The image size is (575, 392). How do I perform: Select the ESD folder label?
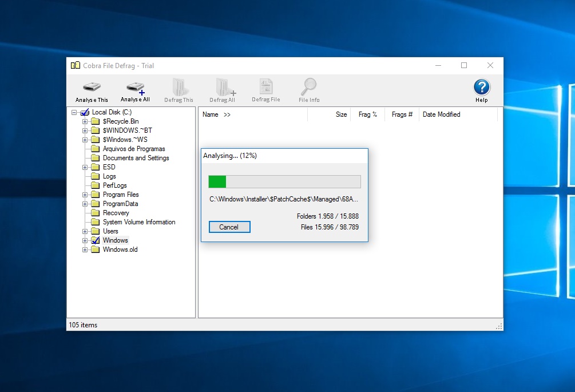pyautogui.click(x=109, y=167)
